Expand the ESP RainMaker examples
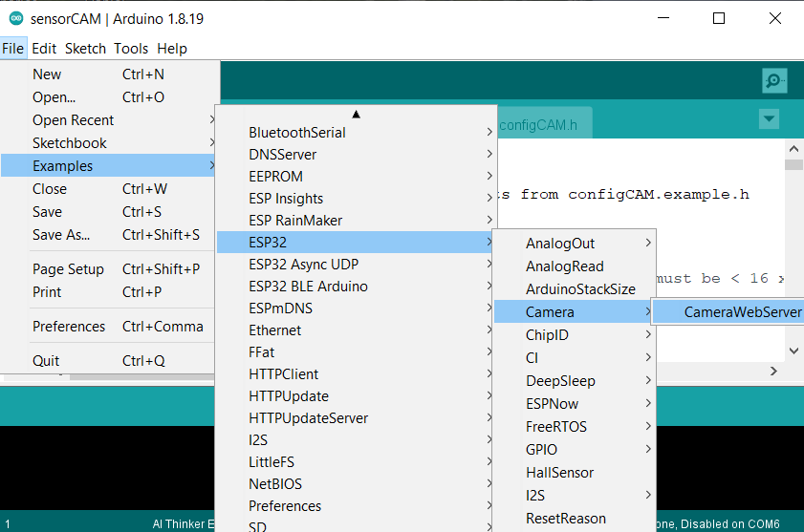 point(357,221)
